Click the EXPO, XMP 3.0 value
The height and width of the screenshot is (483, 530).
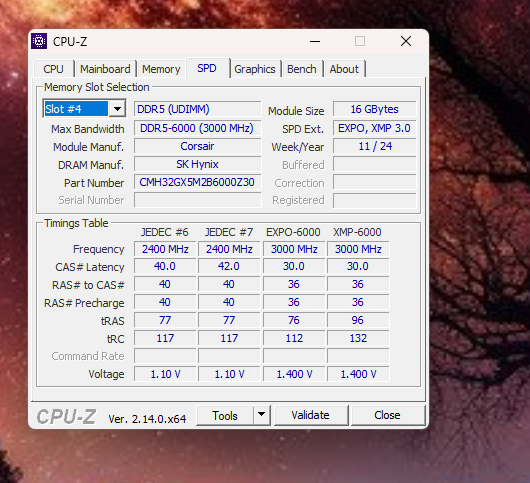375,128
